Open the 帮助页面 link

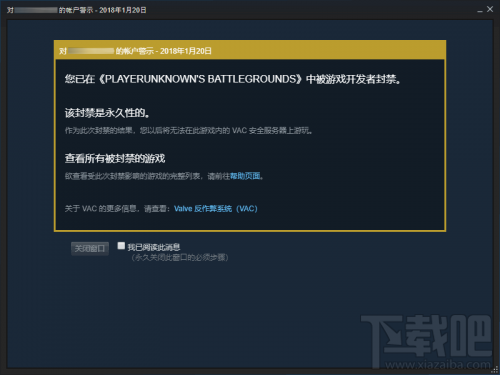coord(245,176)
